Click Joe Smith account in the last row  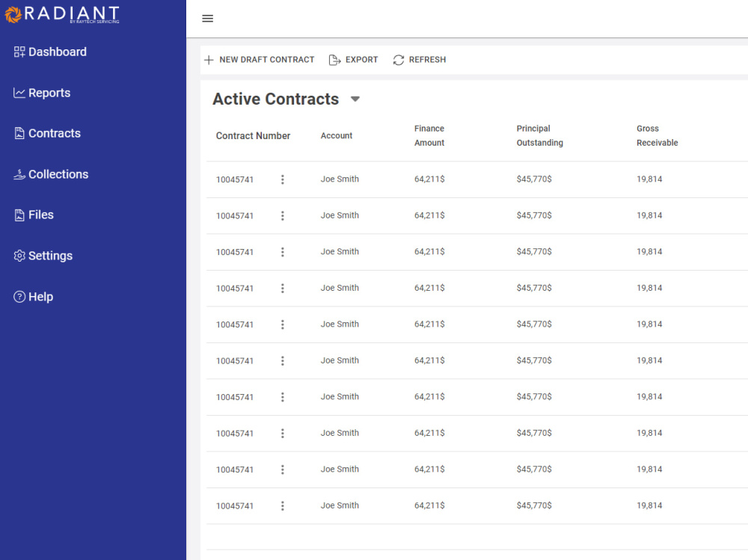340,505
